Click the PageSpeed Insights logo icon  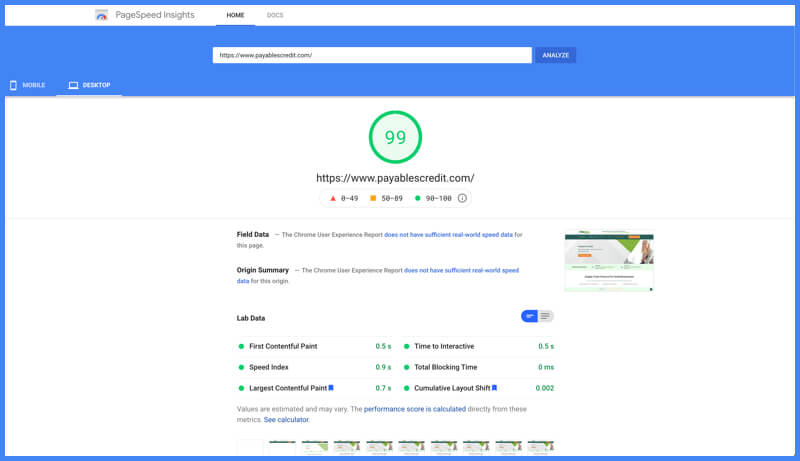click(102, 15)
